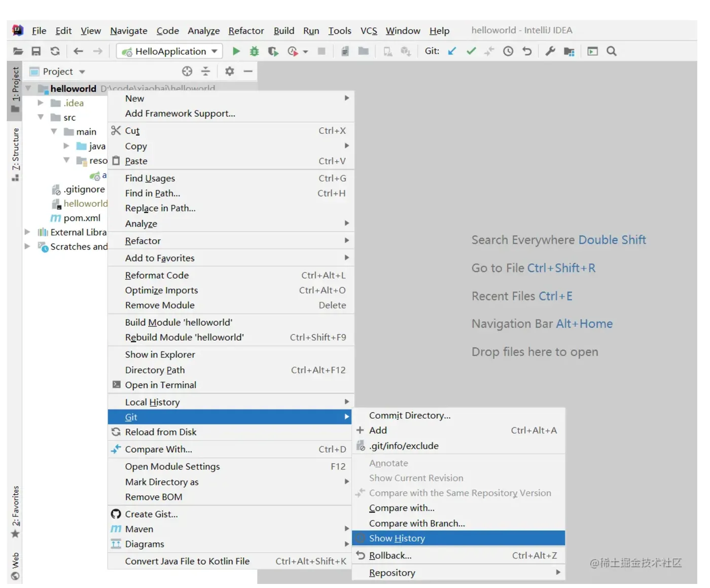Image resolution: width=710 pixels, height=588 pixels.
Task: Navigate back with the left arrow icon
Action: pyautogui.click(x=78, y=51)
